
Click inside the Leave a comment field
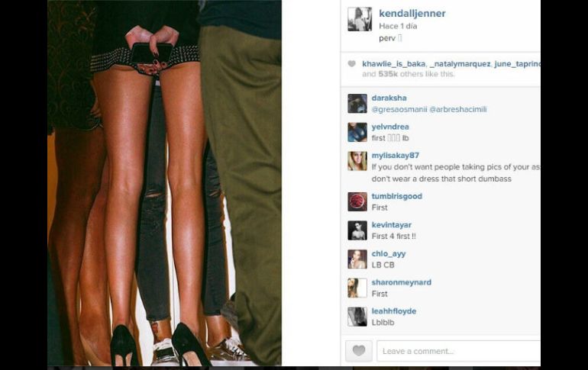[459, 351]
